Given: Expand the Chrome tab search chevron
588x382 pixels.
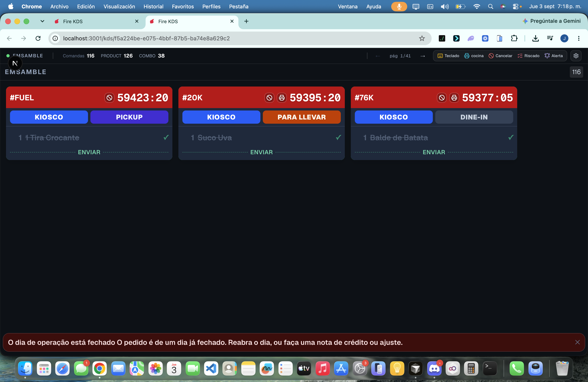Looking at the screenshot, I should 42,21.
